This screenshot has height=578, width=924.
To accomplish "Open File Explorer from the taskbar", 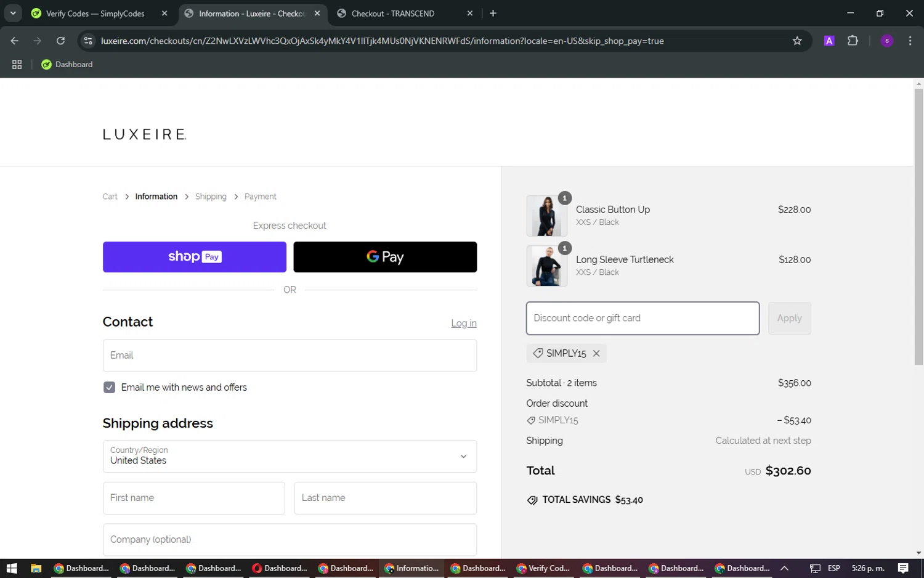I will (36, 568).
